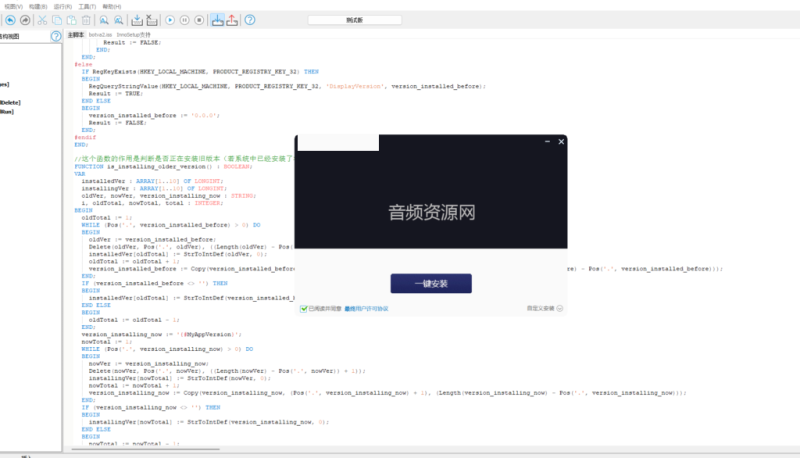
Task: Click the i, oldTotal, nowTotal INTEGER line
Action: (153, 203)
